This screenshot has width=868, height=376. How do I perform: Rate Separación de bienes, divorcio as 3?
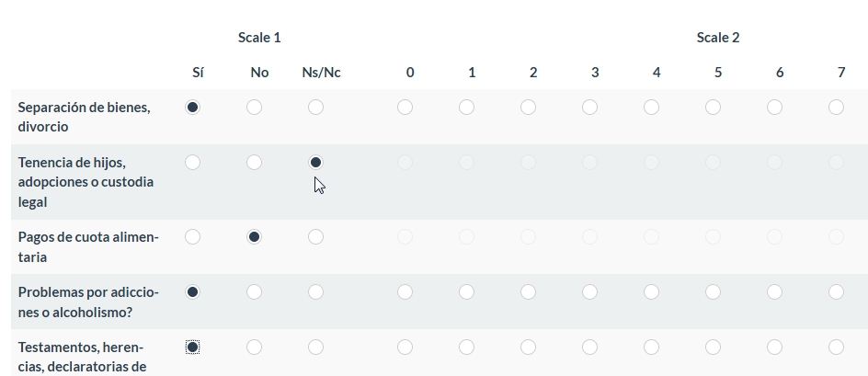589,108
